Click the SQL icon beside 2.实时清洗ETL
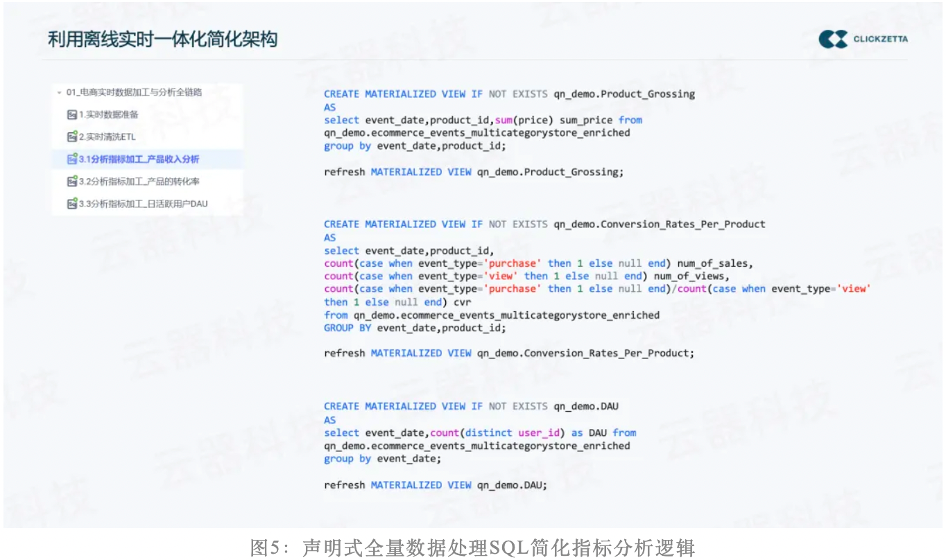Viewport: 946px width, 560px height. click(x=71, y=137)
